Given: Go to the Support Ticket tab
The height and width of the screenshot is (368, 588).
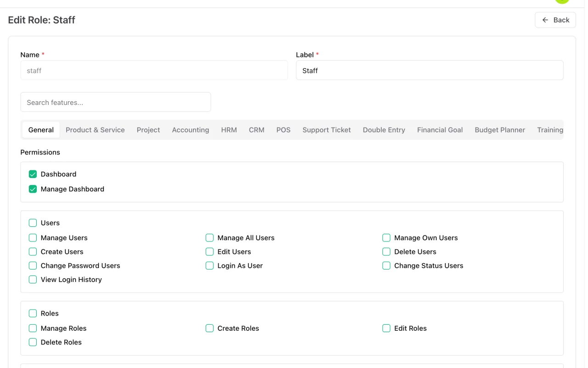Looking at the screenshot, I should [327, 130].
